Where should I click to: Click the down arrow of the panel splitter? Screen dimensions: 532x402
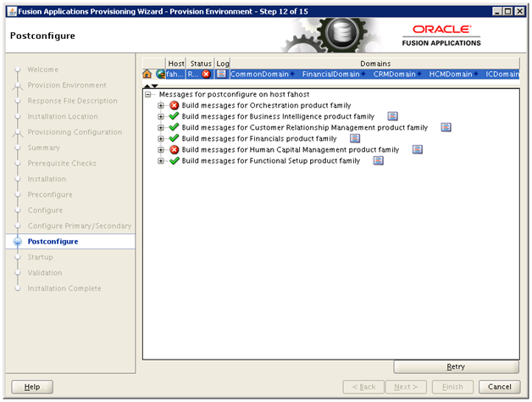(155, 86)
